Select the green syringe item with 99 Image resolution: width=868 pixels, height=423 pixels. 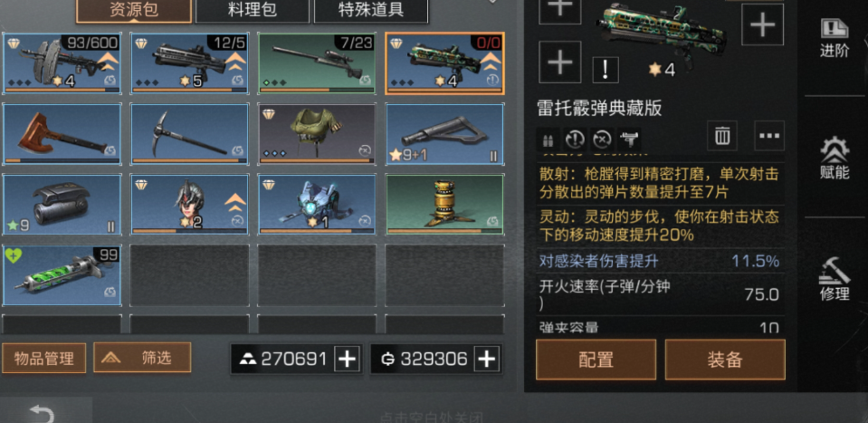tap(62, 275)
